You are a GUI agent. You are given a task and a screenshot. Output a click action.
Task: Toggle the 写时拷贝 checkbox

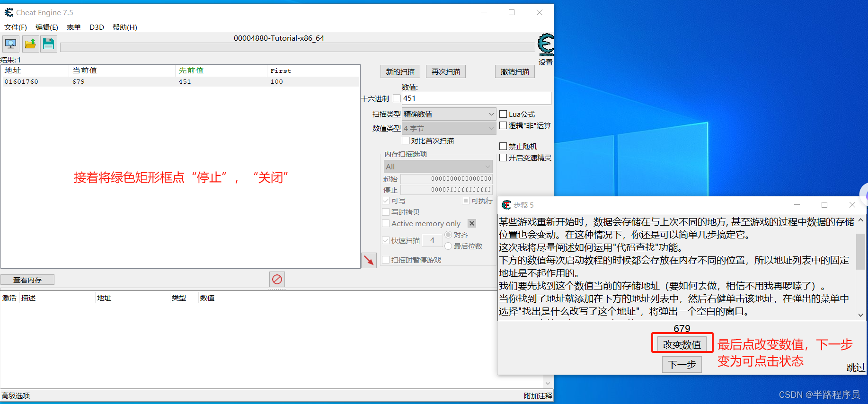point(386,212)
